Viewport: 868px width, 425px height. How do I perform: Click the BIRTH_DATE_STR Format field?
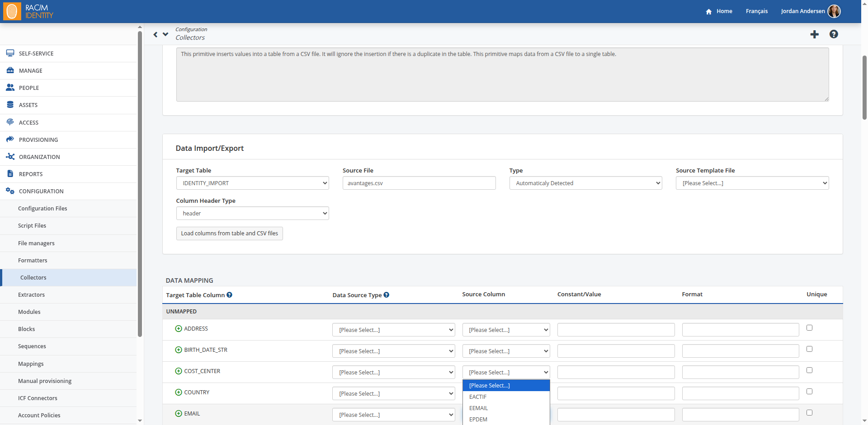coord(741,351)
